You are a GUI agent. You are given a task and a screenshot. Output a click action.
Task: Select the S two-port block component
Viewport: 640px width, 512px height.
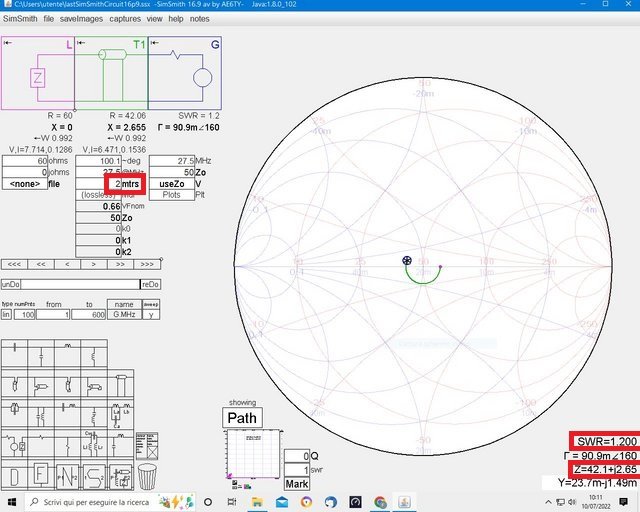click(x=94, y=476)
